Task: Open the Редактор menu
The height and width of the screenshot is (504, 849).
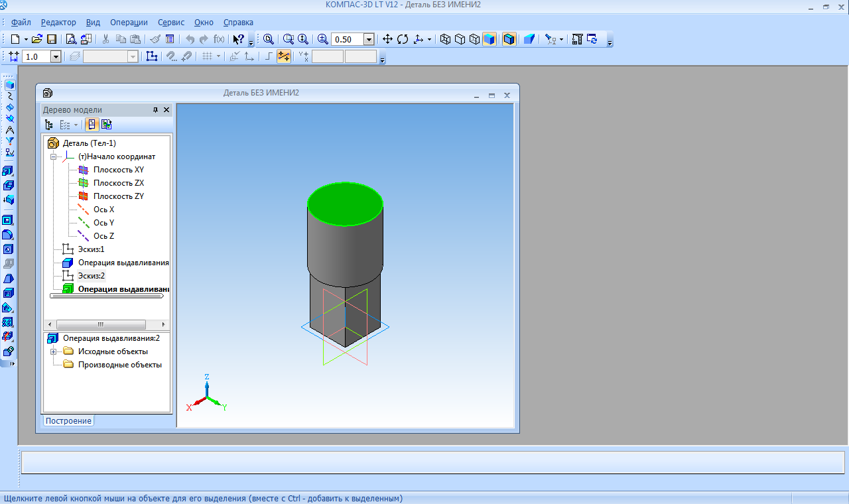Action: 58,22
